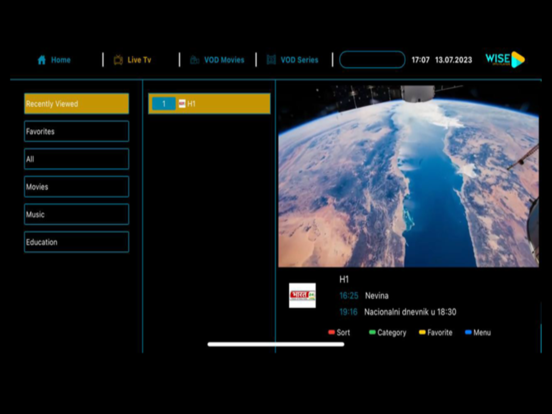Click the H1 title under preview
552x414 pixels.
point(344,280)
